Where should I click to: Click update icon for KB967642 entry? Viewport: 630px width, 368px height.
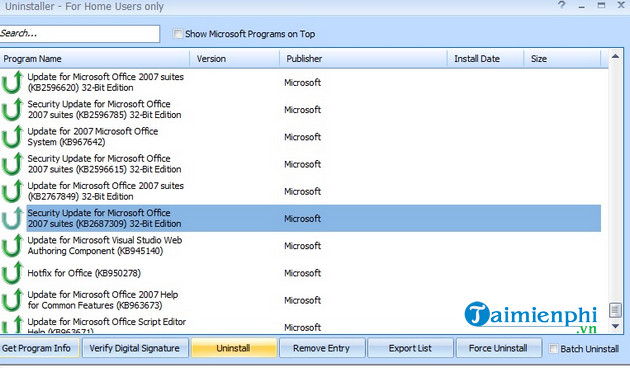click(x=12, y=137)
